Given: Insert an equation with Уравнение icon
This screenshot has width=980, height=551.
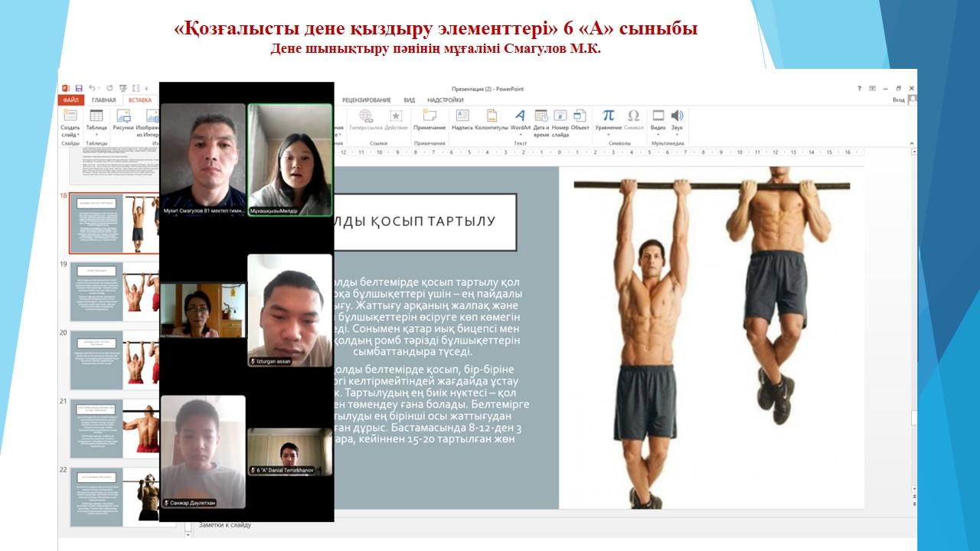Looking at the screenshot, I should click(608, 116).
